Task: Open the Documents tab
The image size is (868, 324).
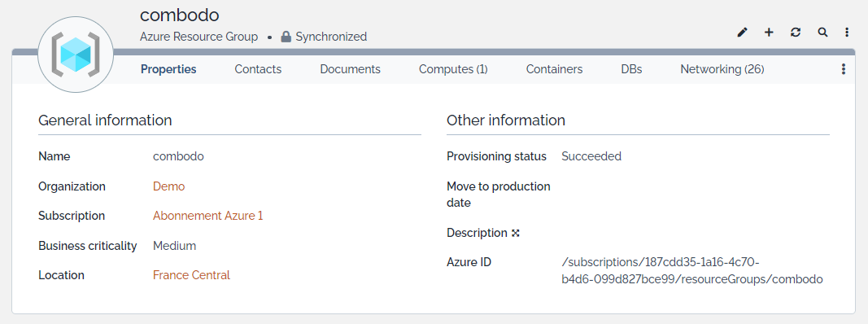Action: point(351,69)
